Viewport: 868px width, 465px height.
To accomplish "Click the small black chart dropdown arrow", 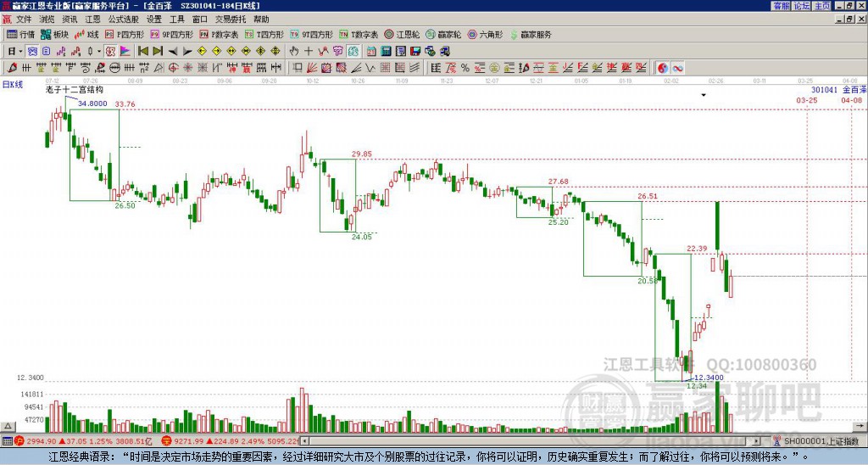I will (704, 95).
